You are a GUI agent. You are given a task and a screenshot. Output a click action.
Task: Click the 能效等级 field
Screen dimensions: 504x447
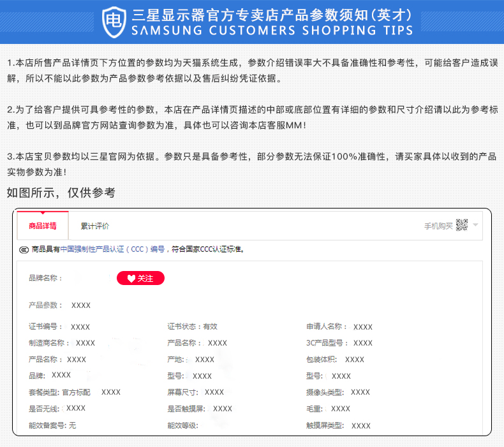(x=183, y=425)
